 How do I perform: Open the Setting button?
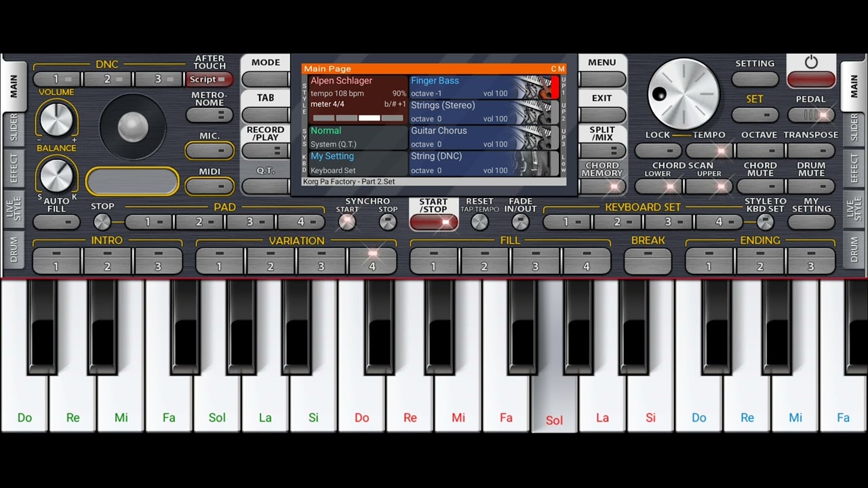point(755,79)
